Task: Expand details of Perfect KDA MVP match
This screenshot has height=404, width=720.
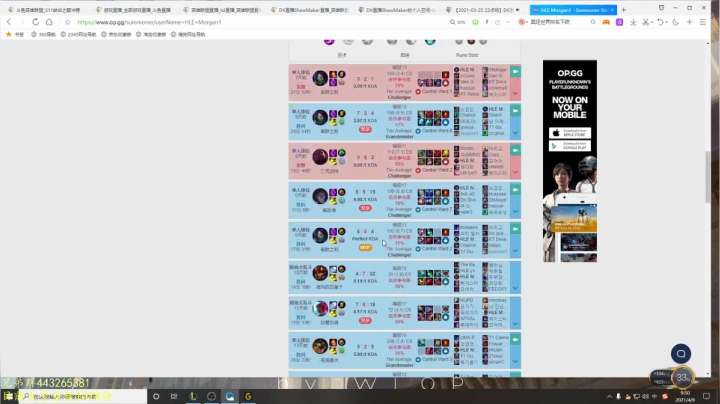Action: pos(515,251)
